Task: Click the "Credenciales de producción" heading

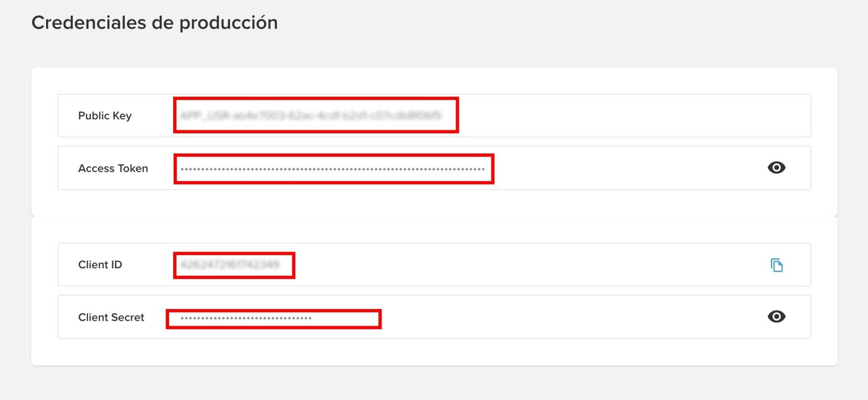Action: [x=155, y=23]
